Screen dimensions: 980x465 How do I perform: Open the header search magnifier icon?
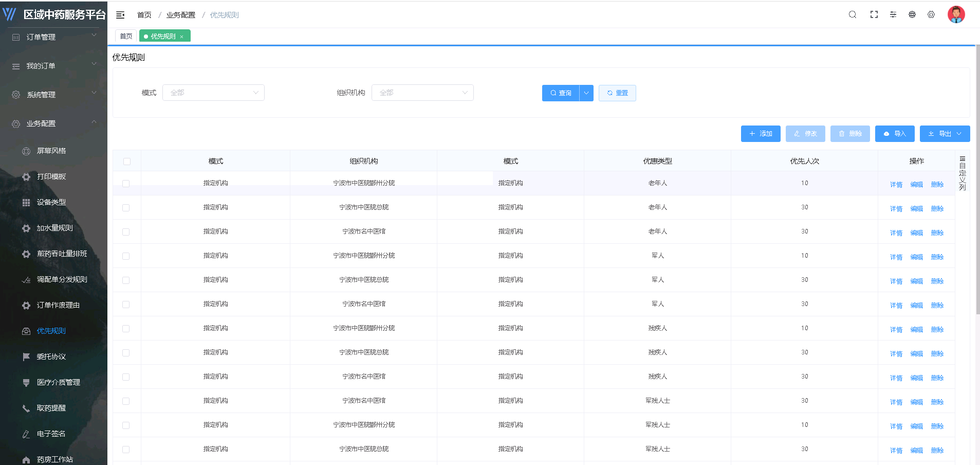point(853,14)
